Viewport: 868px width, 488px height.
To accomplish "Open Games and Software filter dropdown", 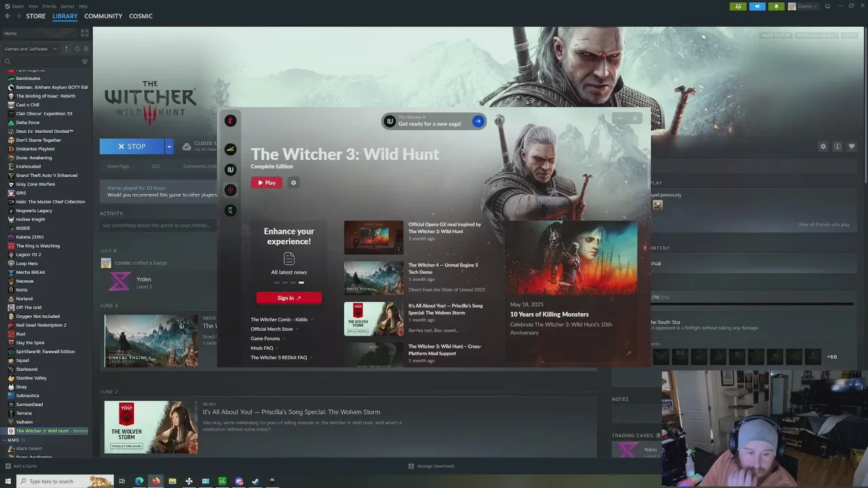I will click(30, 49).
